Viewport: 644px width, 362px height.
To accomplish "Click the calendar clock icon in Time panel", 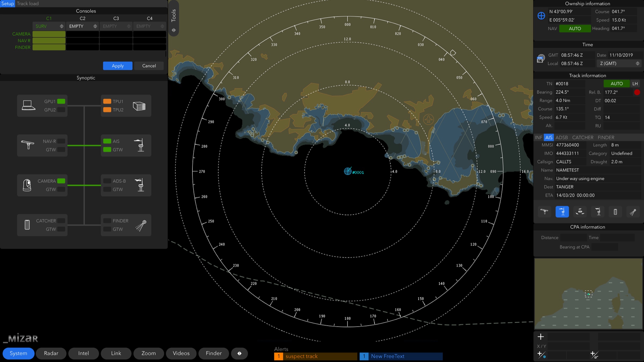I will (540, 59).
